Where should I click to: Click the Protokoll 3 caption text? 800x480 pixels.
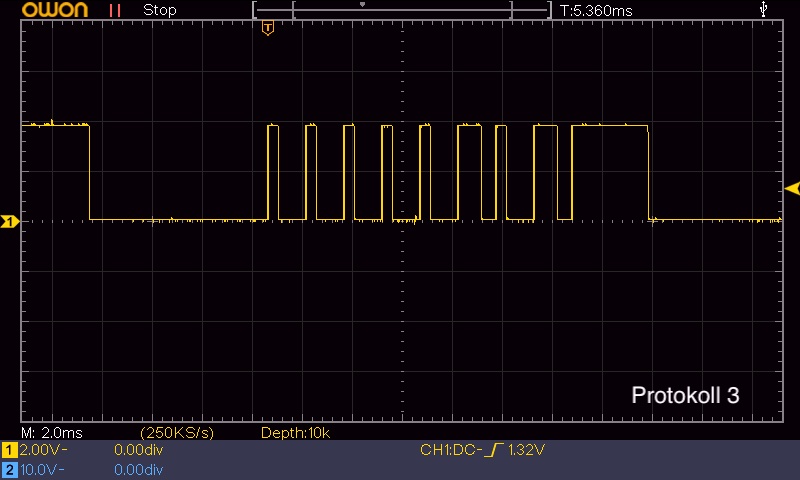pyautogui.click(x=685, y=395)
